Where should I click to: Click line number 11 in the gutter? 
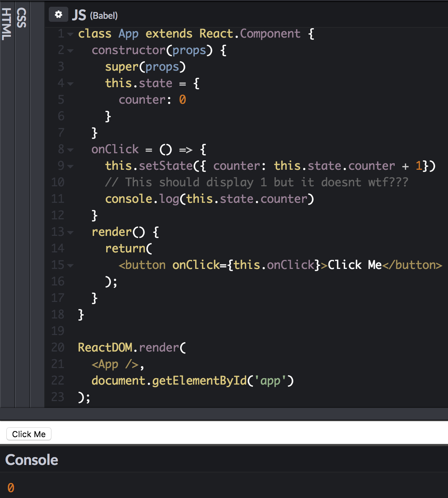tap(57, 199)
